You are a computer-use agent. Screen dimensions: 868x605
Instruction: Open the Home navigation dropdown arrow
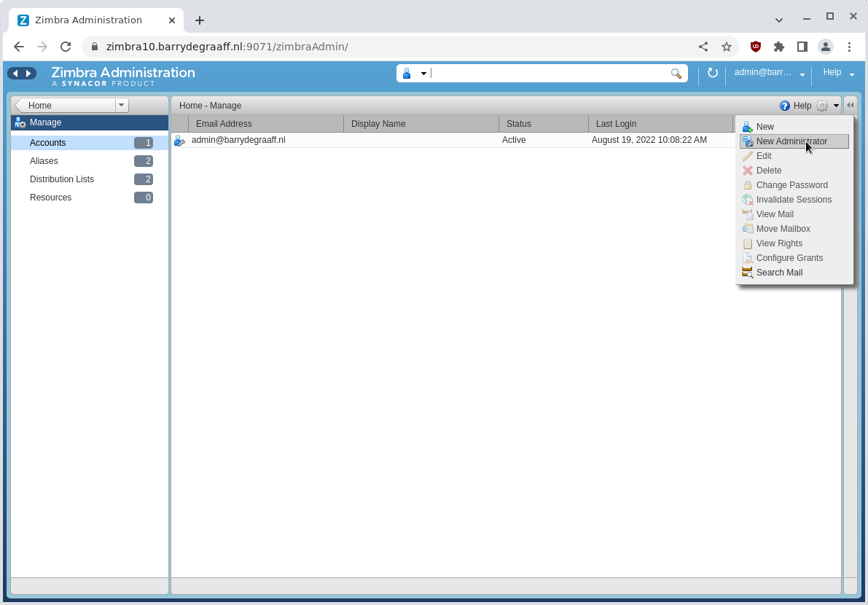(x=121, y=105)
